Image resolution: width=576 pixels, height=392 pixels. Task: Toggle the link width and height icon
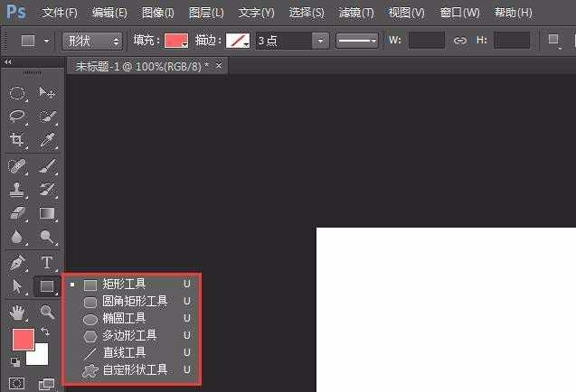(x=460, y=42)
